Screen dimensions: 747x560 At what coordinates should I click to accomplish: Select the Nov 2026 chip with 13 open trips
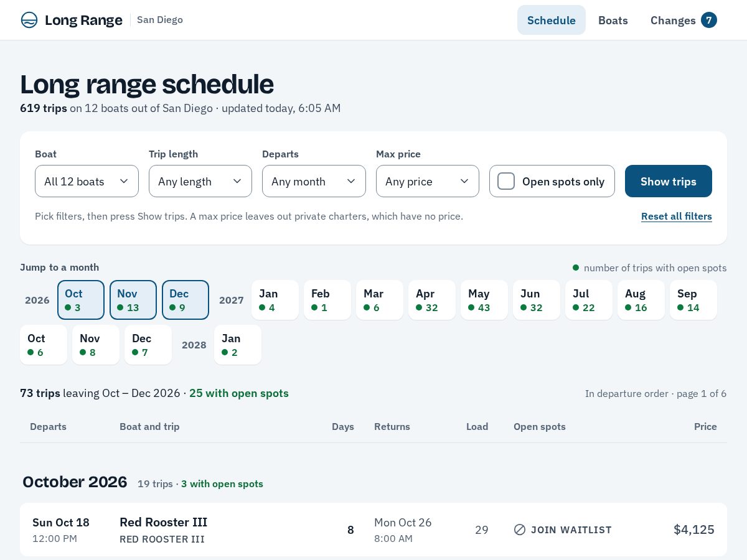click(x=133, y=300)
